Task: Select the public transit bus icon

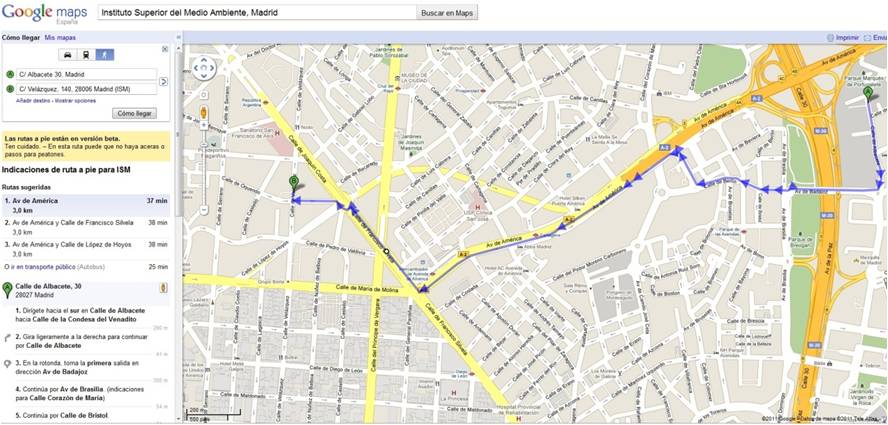Action: click(x=86, y=55)
